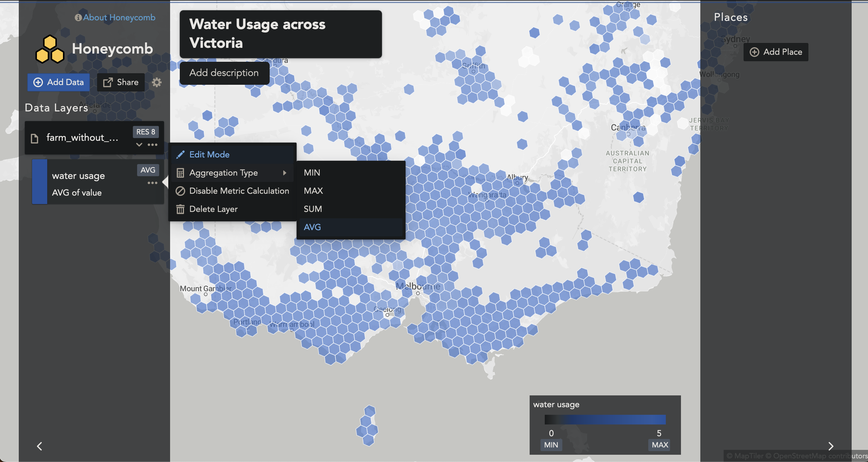Collapse the farm_without layer via its chevron
This screenshot has width=868, height=462.
pos(139,145)
